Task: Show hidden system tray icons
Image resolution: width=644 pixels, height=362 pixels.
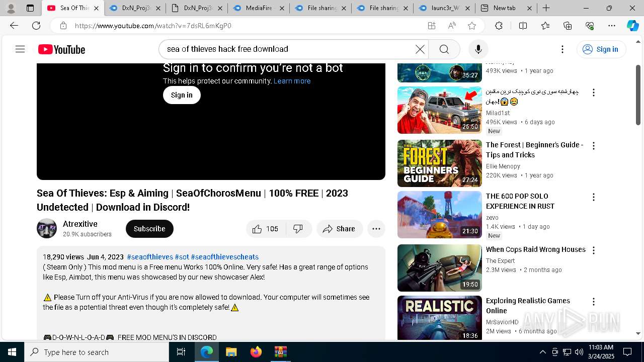Action: coord(542,352)
